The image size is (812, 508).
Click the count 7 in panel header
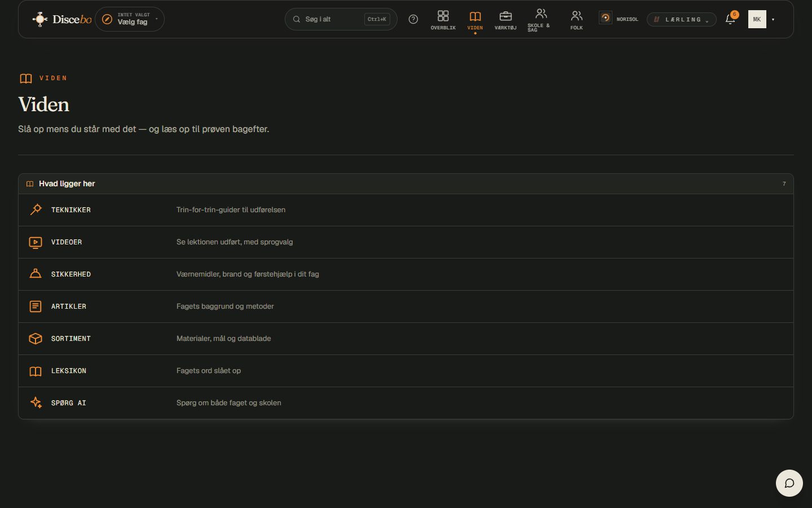point(784,184)
